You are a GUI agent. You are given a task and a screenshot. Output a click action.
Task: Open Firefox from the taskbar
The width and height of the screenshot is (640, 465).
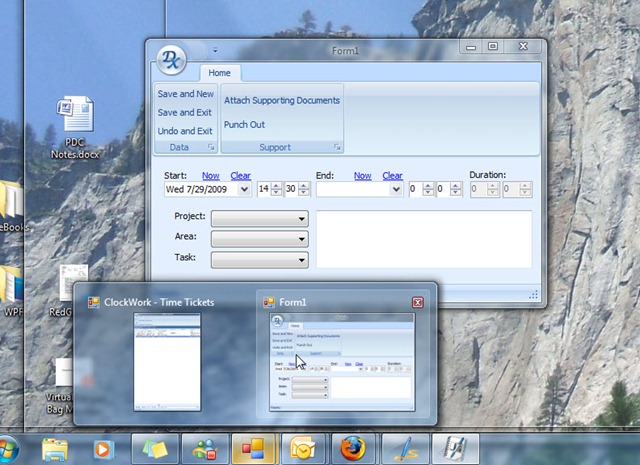point(353,449)
